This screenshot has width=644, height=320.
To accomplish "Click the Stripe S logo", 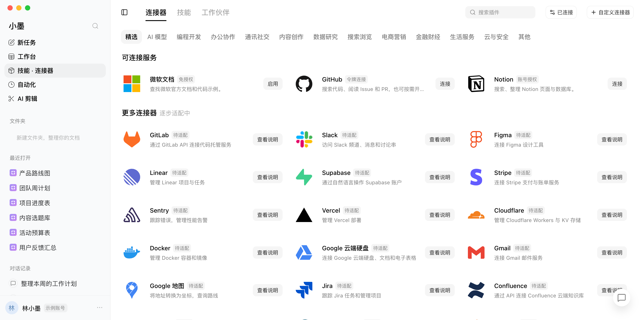I will coord(476,177).
